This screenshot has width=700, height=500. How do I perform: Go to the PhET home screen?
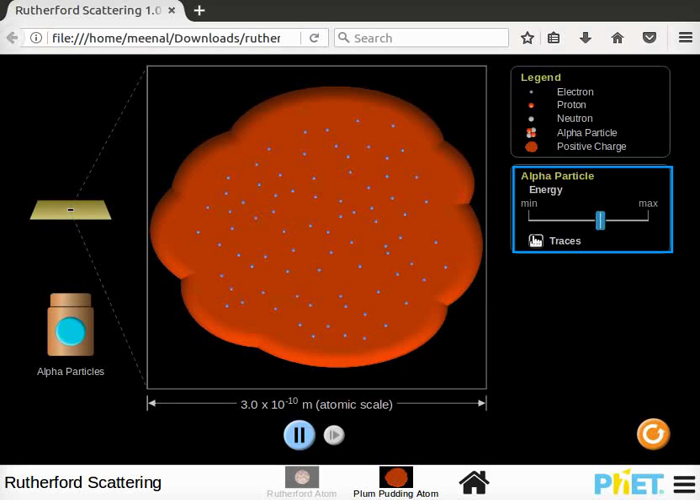(x=474, y=482)
